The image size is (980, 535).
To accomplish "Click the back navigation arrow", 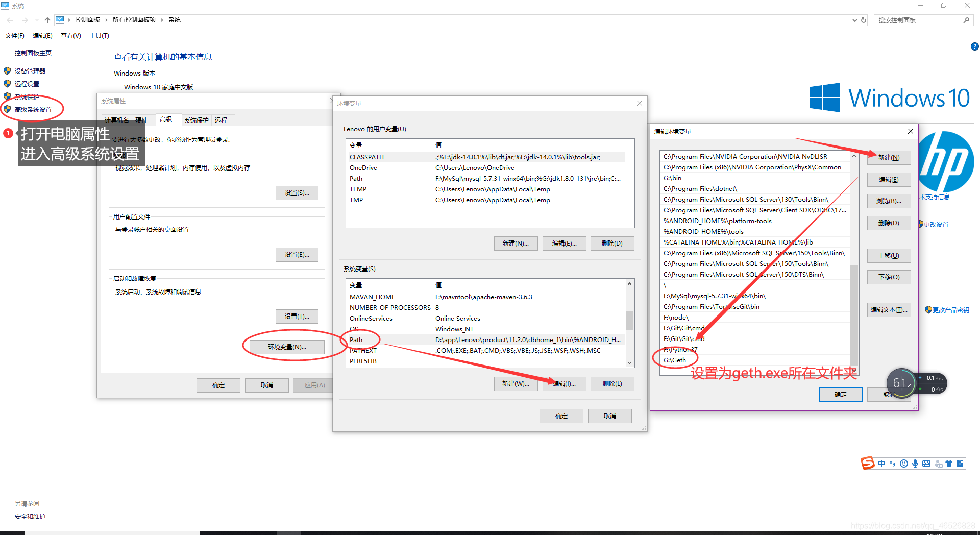I will (10, 20).
